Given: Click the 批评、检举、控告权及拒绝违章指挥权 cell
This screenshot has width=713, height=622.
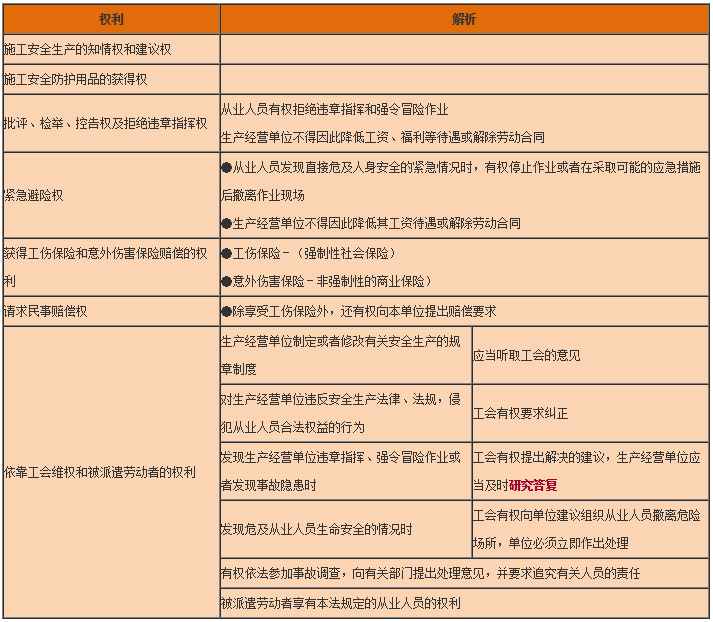Looking at the screenshot, I should pyautogui.click(x=106, y=123).
